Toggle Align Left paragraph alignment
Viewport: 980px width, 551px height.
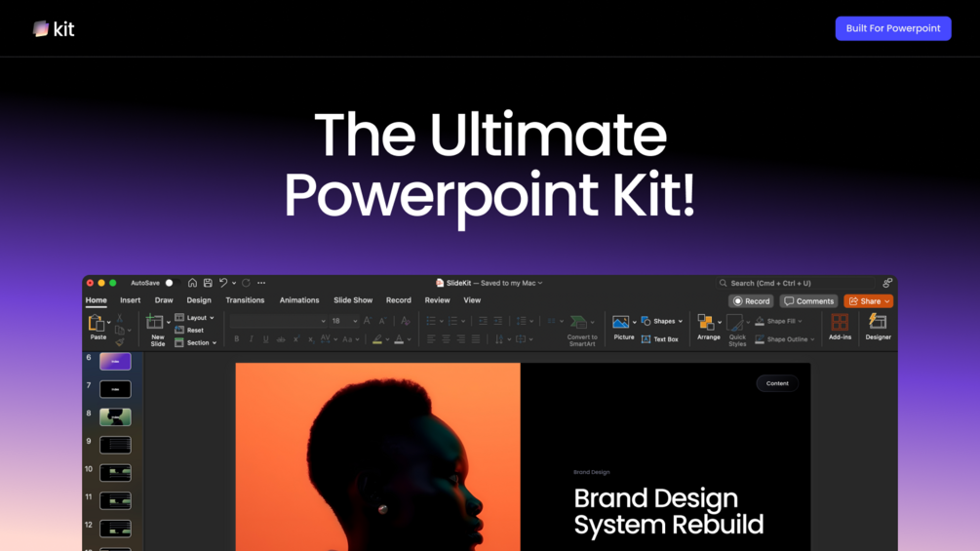431,339
